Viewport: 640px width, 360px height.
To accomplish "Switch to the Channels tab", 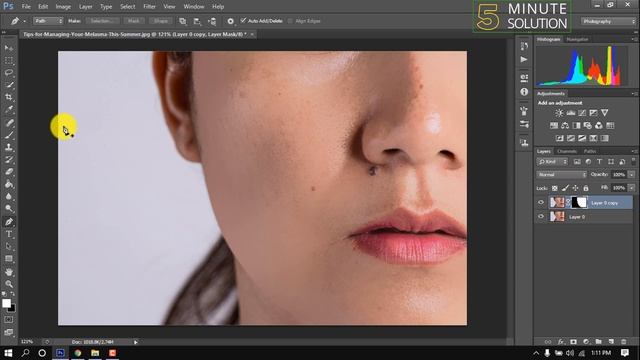I will click(x=567, y=151).
